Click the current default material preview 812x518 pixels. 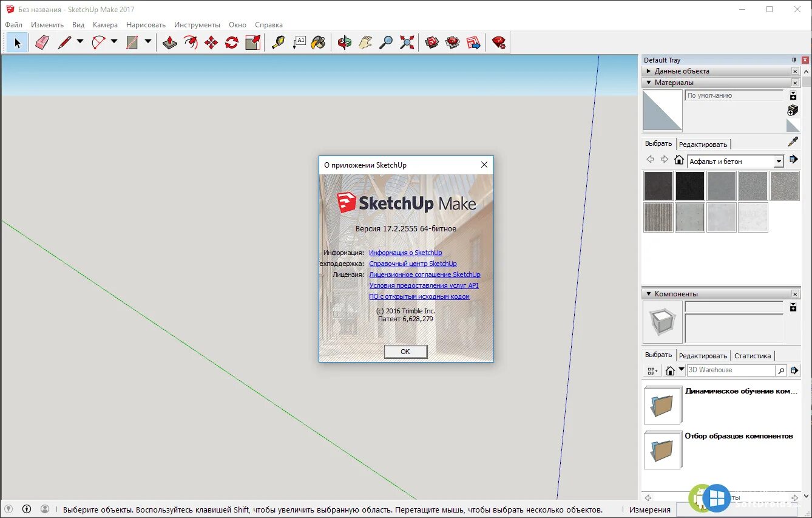(663, 111)
